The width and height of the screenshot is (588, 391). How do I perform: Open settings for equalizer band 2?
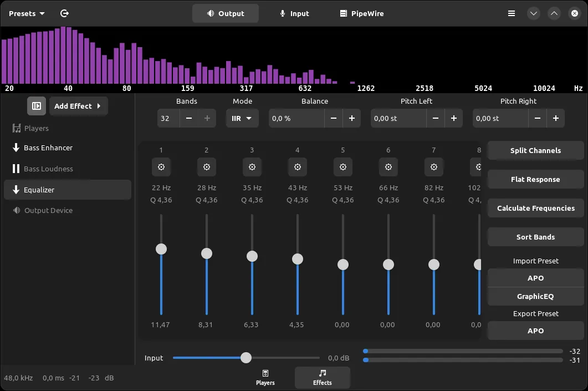coord(207,167)
